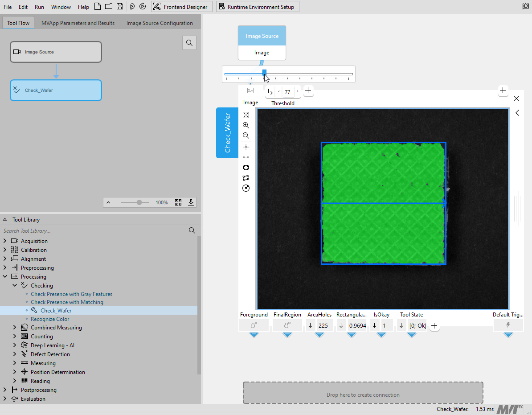Click the Threshold slider handle
The width and height of the screenshot is (532, 415).
coord(264,73)
